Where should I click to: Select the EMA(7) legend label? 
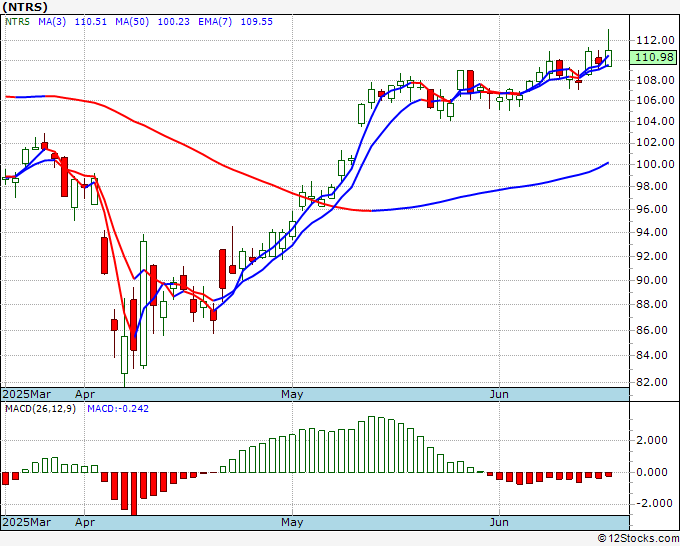tap(215, 22)
